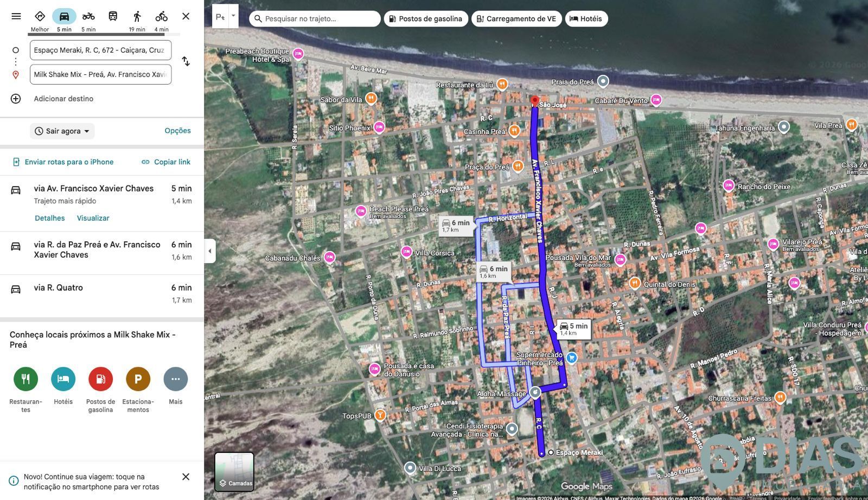Switch to motorcycle travel mode
This screenshot has width=868, height=500.
point(88,17)
